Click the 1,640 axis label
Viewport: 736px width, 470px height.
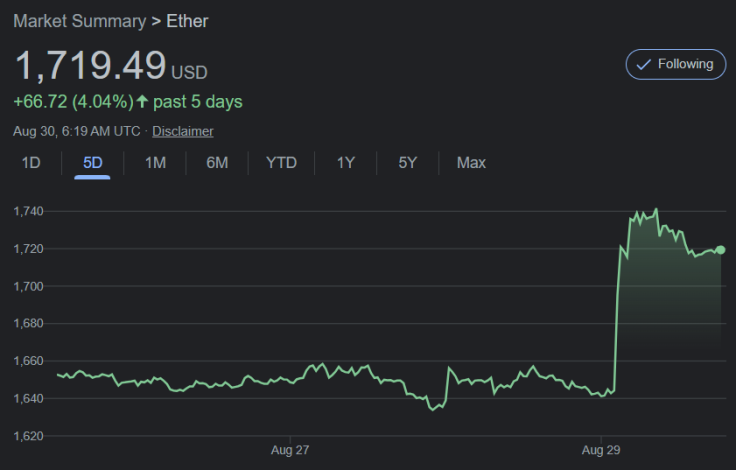28,399
